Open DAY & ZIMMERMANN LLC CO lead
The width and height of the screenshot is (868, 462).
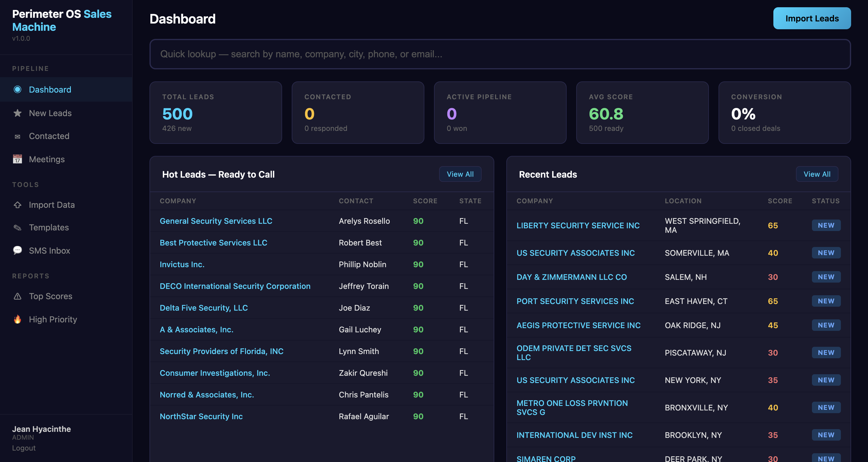point(571,277)
